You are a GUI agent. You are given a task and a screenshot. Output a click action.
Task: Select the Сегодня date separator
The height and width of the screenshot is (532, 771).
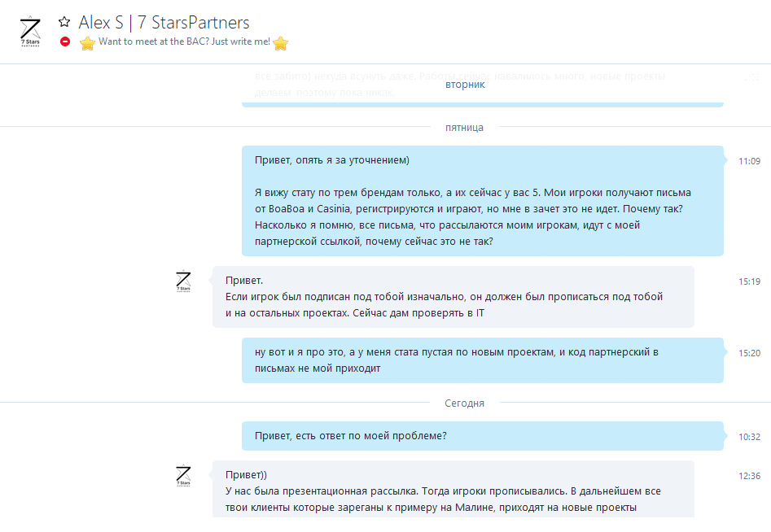[x=464, y=403]
